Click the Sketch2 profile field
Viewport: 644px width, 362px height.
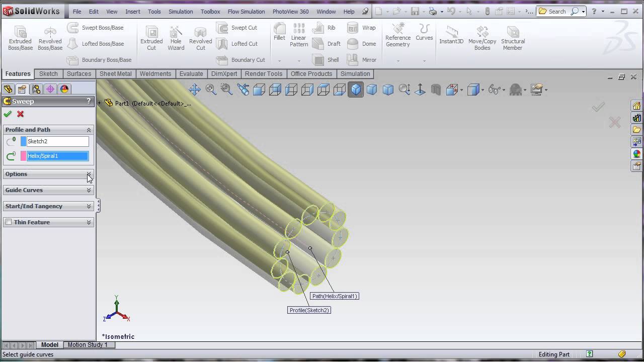coord(57,141)
